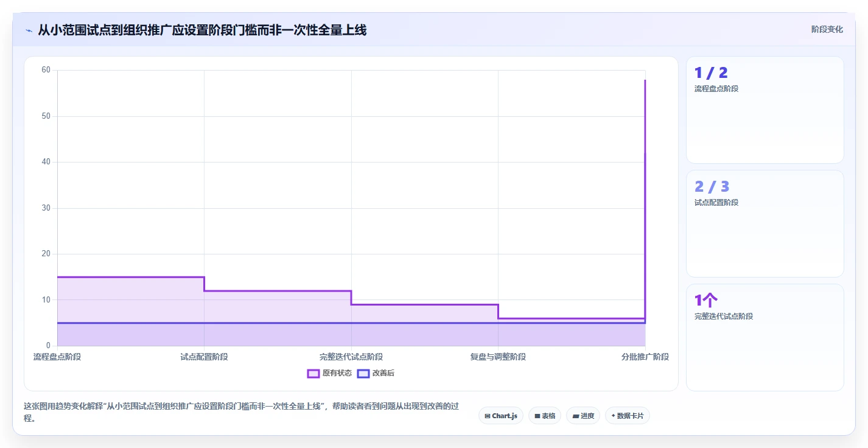Select the 表格 tag
868x448 pixels.
545,416
